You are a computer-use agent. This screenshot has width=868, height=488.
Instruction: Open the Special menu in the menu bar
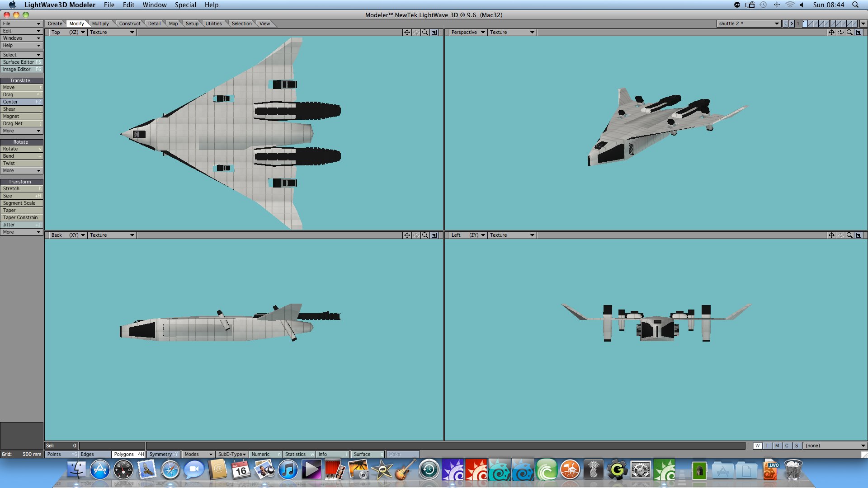185,5
